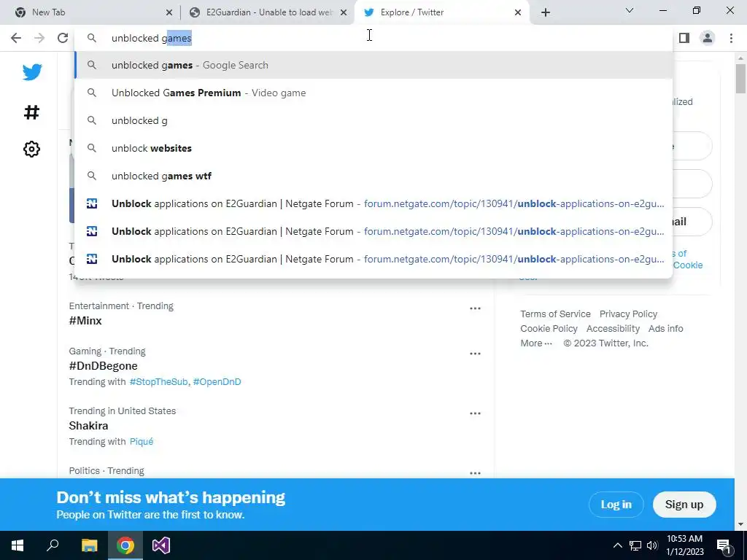Click the Piqué trending link
This screenshot has height=560, width=747.
(142, 441)
